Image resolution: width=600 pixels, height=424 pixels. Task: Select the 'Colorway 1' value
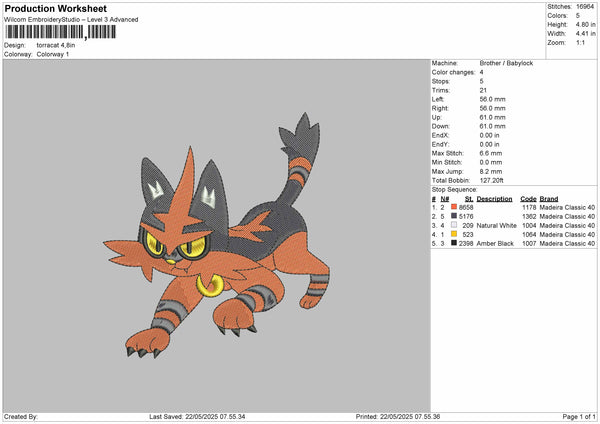coord(53,54)
